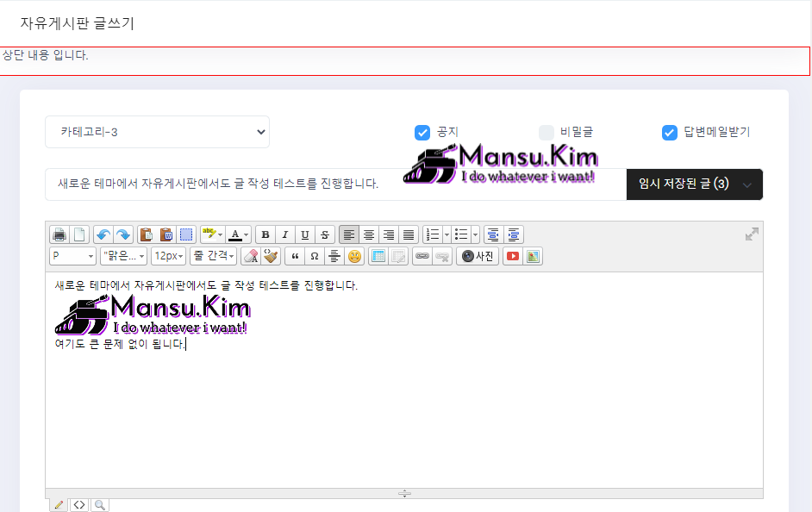Click the print icon in editor toolbar

59,234
